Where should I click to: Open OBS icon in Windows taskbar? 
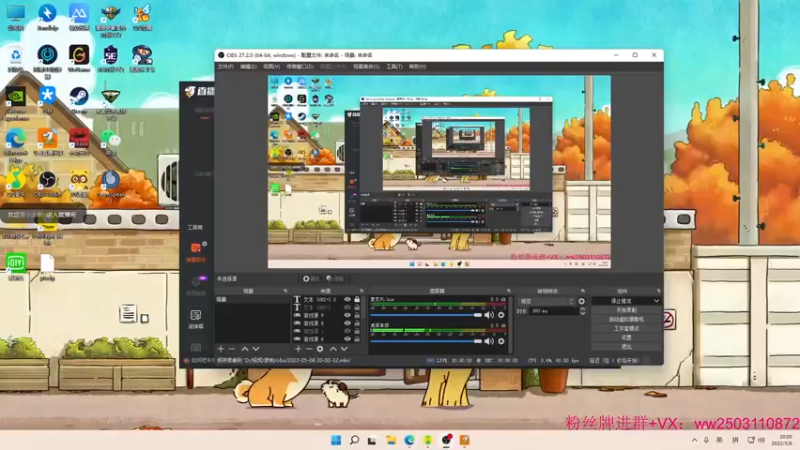[446, 440]
